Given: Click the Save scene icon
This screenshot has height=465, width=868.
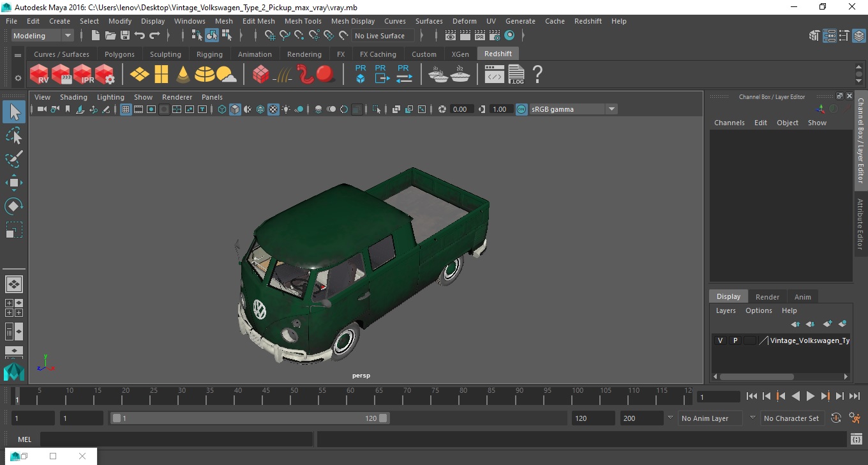Looking at the screenshot, I should [125, 36].
